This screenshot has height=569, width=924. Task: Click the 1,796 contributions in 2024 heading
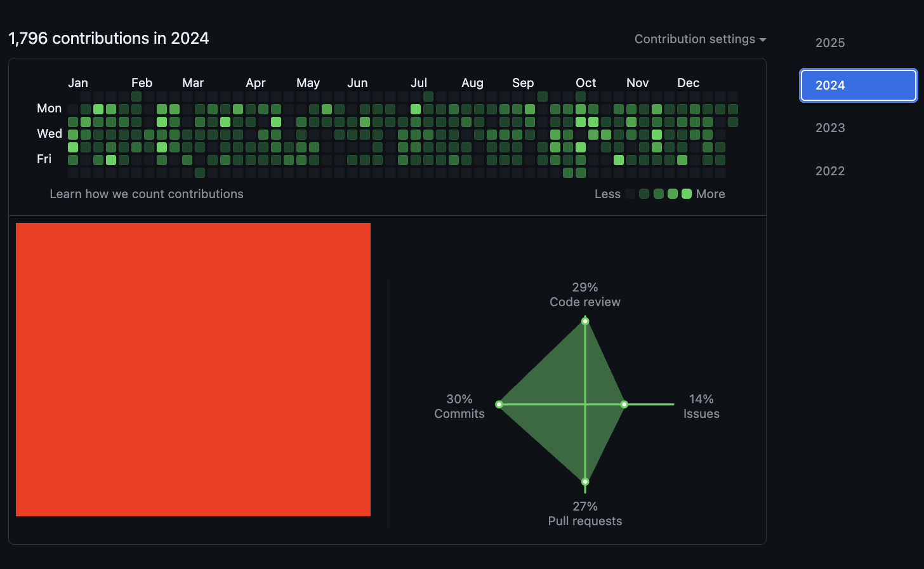click(109, 38)
